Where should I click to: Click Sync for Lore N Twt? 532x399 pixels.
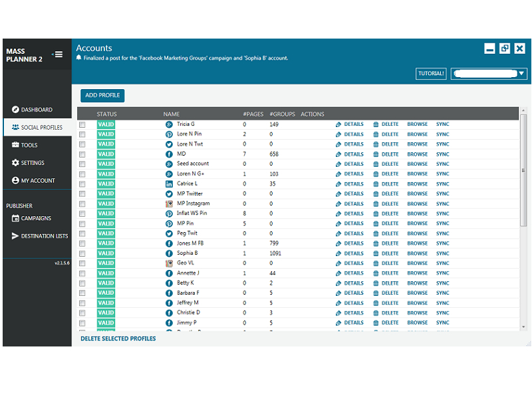[442, 144]
